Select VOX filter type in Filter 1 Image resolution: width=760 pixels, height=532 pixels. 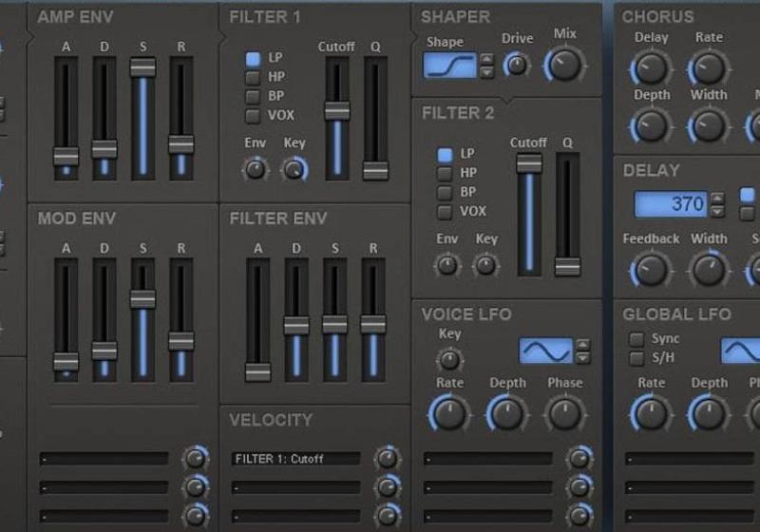click(x=253, y=116)
